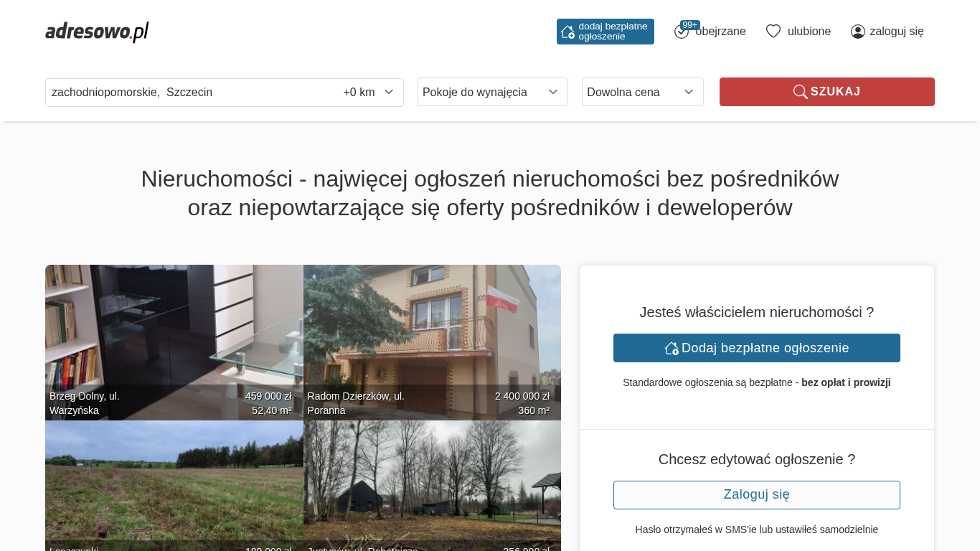
Task: Click the white Zaloguj się button
Action: (757, 495)
